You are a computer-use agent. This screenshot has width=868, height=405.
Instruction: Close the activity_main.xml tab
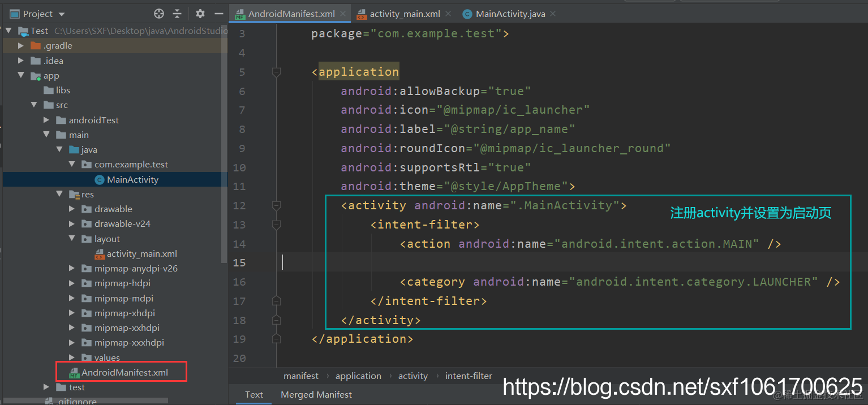point(448,14)
